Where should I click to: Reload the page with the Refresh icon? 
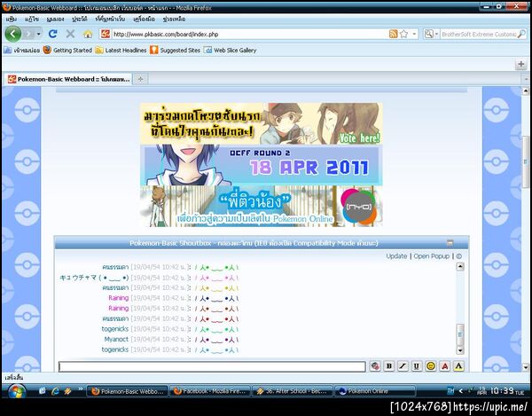(x=52, y=34)
